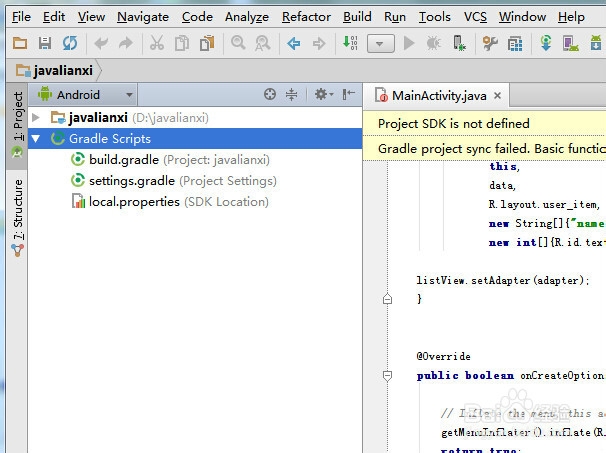Image resolution: width=606 pixels, height=453 pixels.
Task: Click the R.layout.user_item code text
Action: pos(544,204)
